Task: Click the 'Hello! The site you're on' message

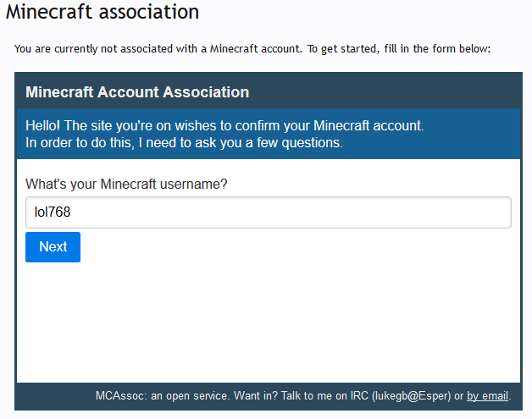Action: [224, 125]
